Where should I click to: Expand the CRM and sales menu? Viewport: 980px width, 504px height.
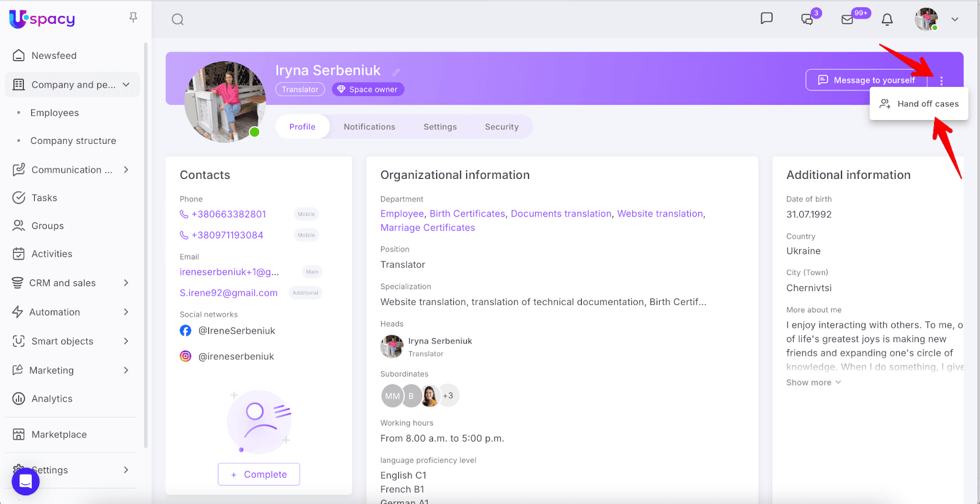pyautogui.click(x=126, y=283)
